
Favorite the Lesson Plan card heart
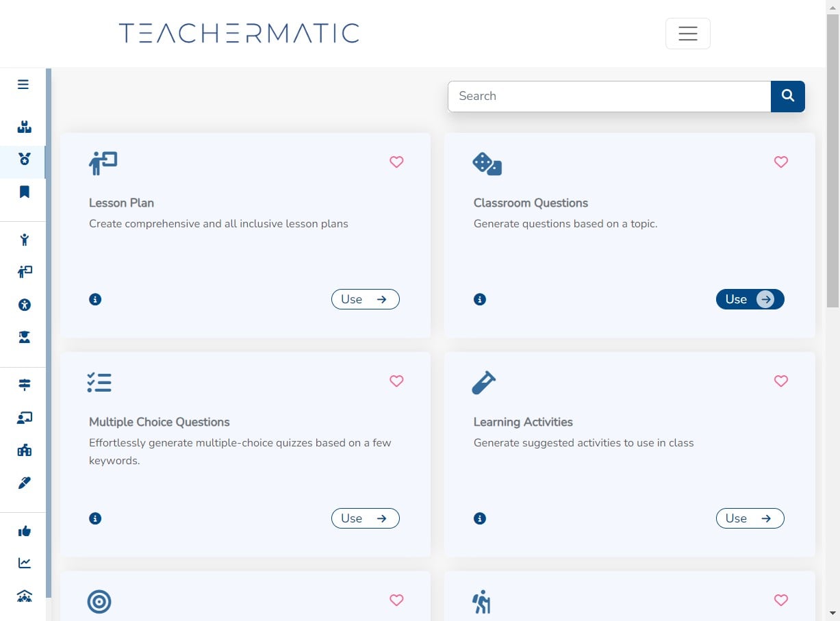point(396,162)
